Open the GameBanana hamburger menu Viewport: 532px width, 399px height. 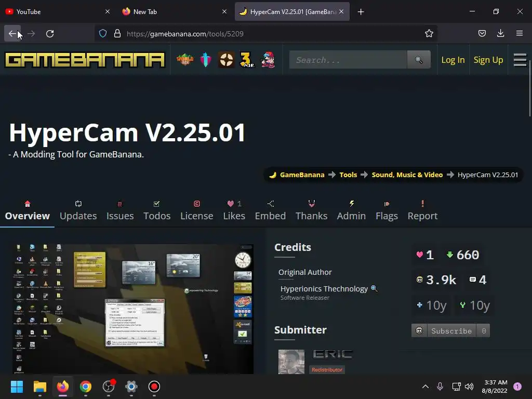click(520, 60)
